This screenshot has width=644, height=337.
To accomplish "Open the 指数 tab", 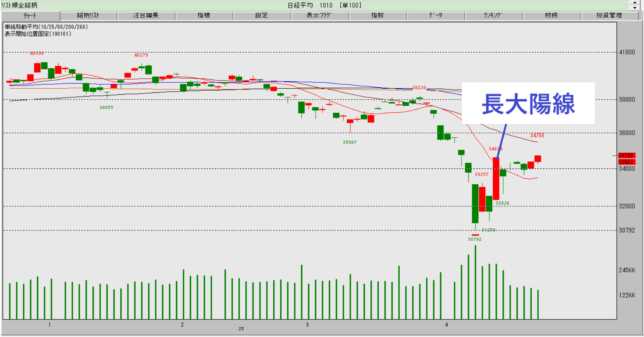I will (377, 16).
